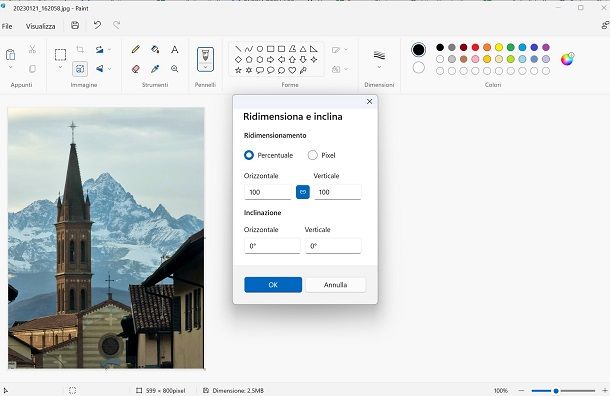
Task: Open the Edit colors wheel
Action: point(567,59)
